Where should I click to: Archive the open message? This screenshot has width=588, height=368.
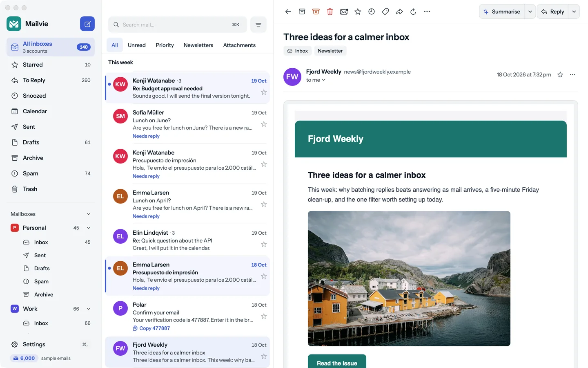302,11
